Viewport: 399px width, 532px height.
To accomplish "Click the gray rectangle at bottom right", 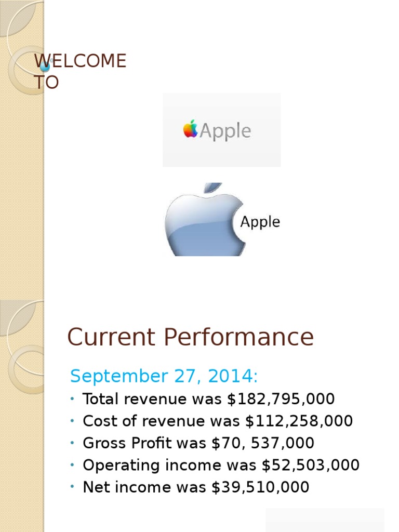I will pyautogui.click(x=325, y=520).
